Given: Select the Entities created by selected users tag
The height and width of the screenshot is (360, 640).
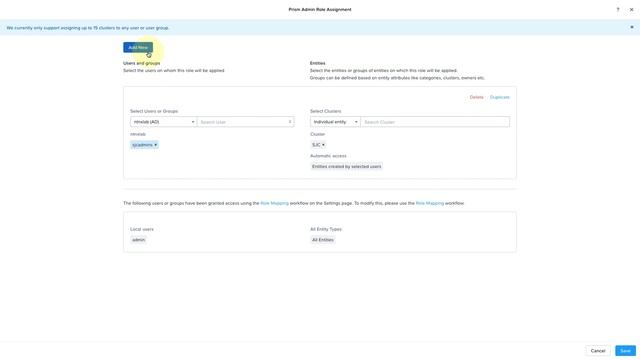Looking at the screenshot, I should 347,167.
